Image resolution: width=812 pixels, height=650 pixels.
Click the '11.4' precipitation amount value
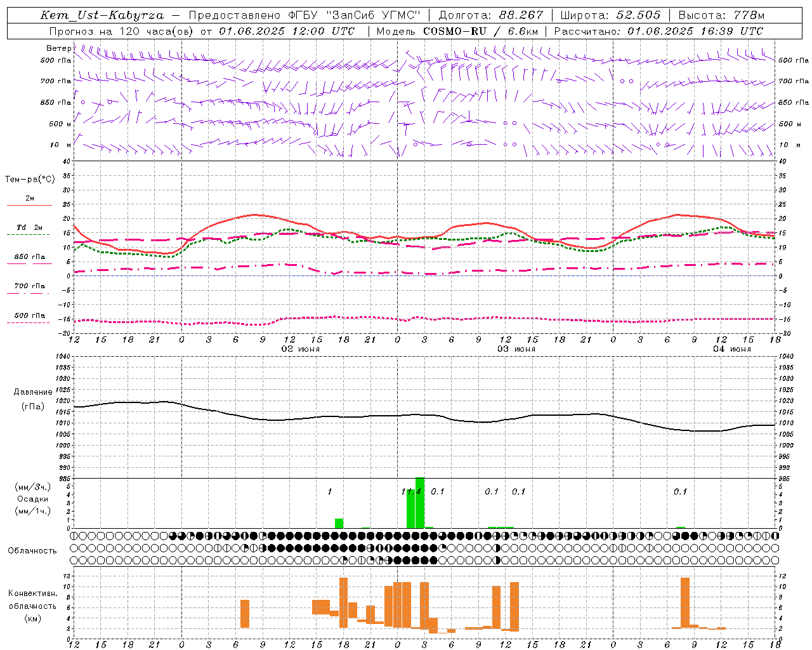click(x=411, y=491)
